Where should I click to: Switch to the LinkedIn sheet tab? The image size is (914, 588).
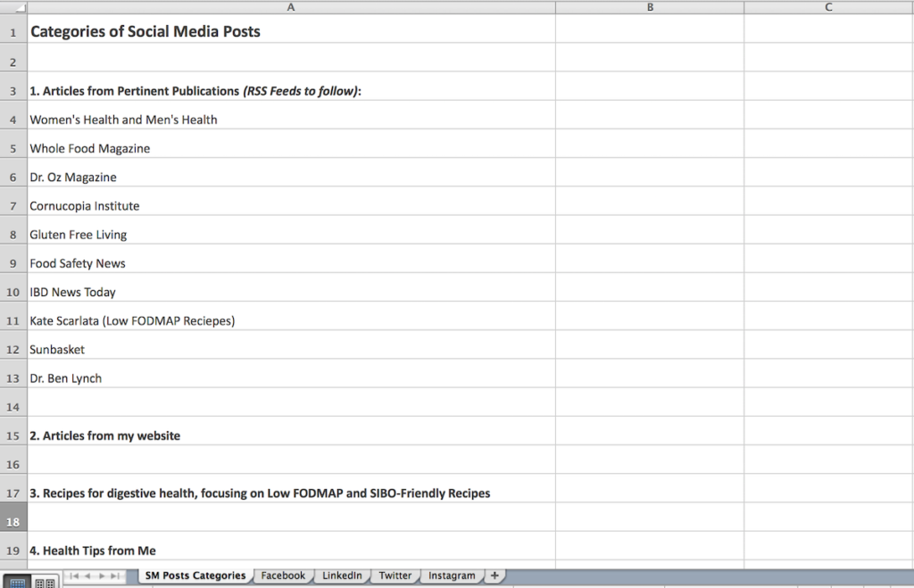(x=342, y=576)
